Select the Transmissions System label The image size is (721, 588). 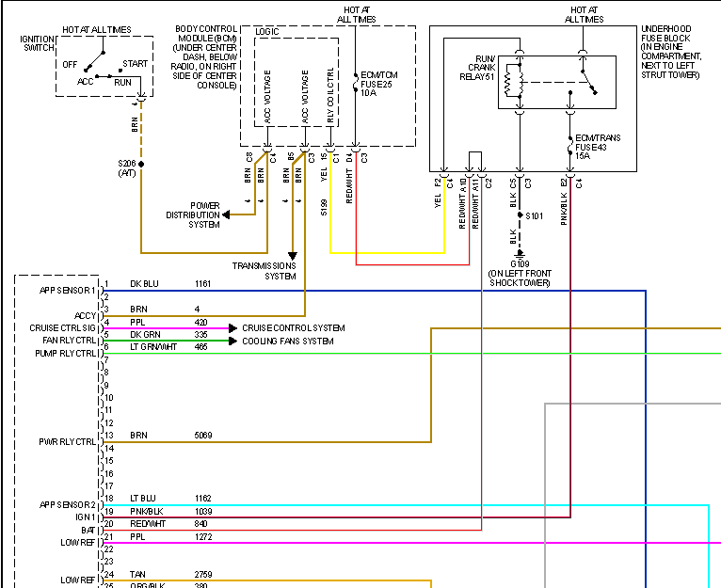click(264, 271)
